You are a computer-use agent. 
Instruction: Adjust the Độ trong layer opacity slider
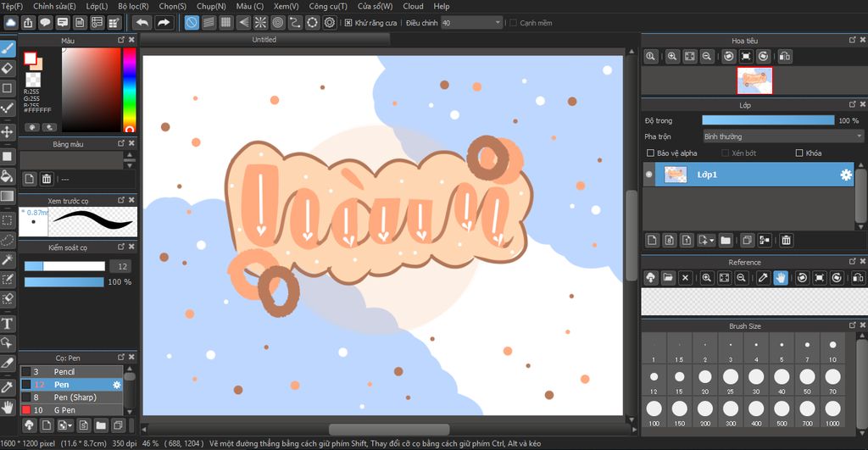point(768,120)
